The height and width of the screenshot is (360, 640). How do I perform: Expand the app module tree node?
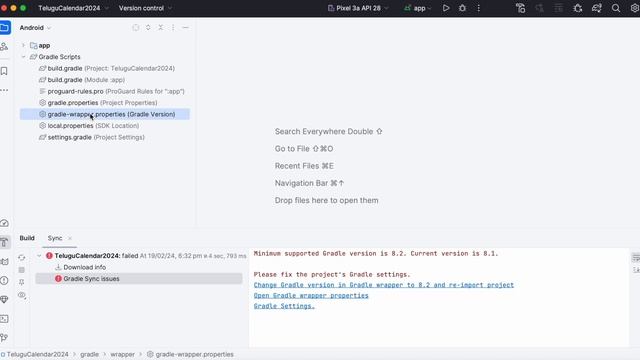[23, 45]
